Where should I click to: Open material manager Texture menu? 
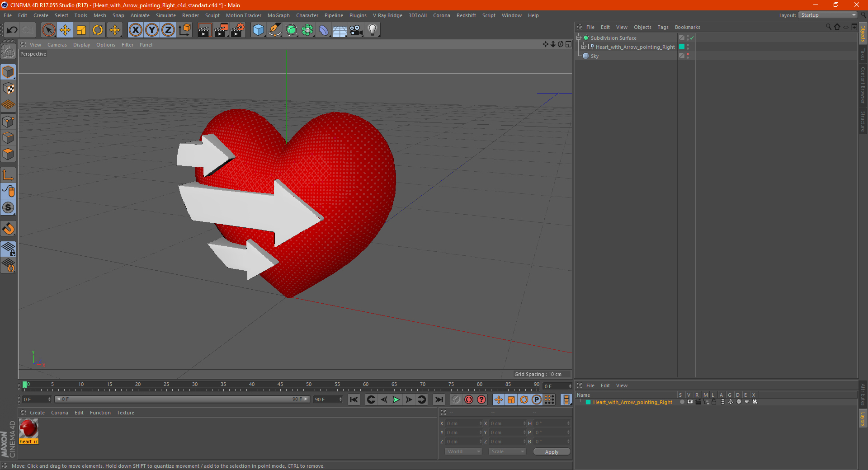pyautogui.click(x=125, y=413)
